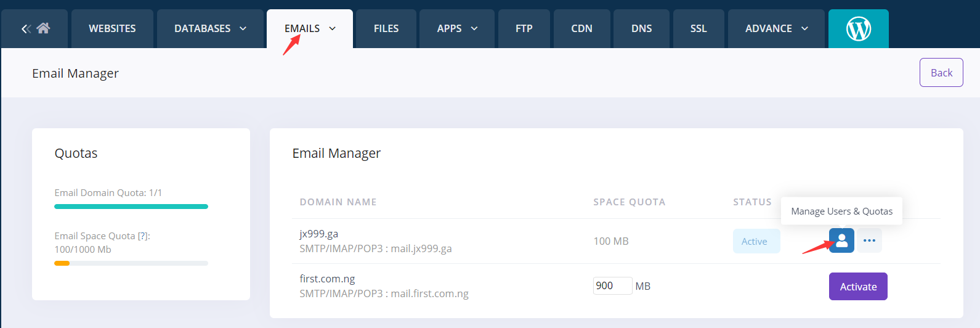
Task: Open the Websites tab
Action: coord(112,28)
